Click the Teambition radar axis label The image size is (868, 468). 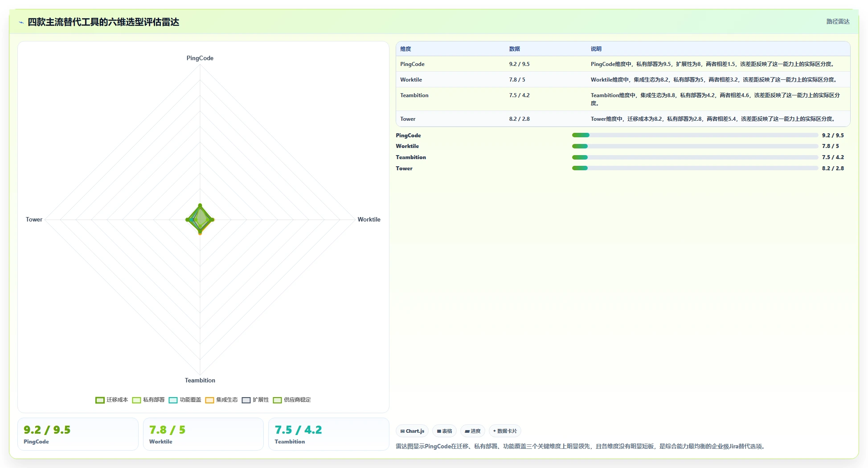point(200,381)
